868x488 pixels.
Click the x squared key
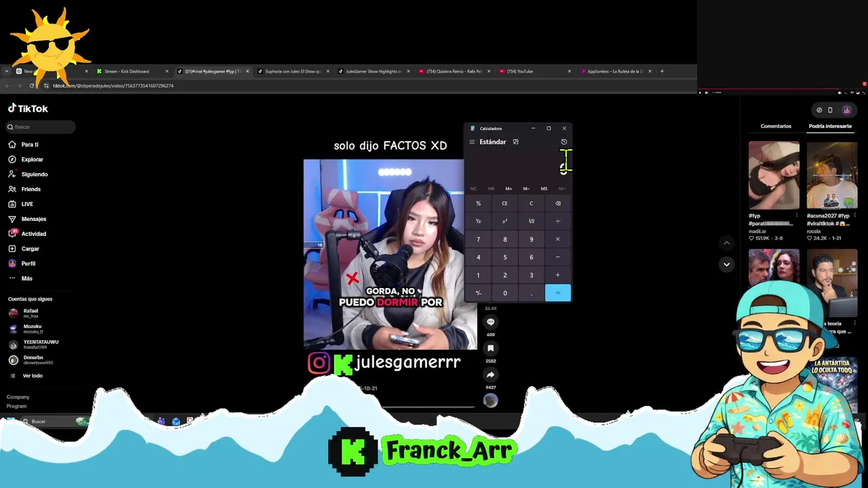[505, 221]
